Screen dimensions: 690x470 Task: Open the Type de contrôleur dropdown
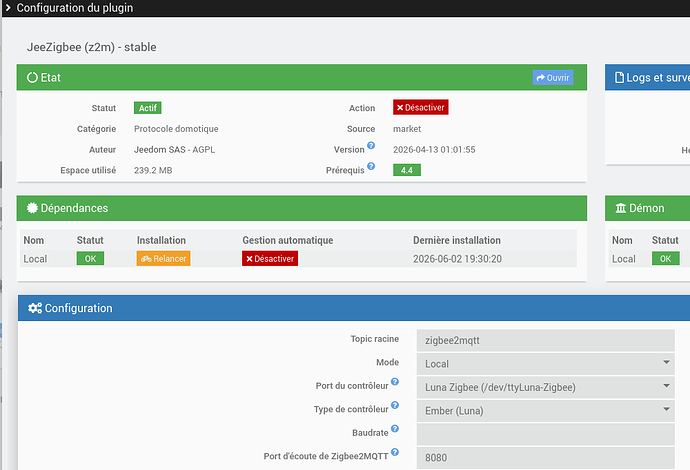tap(545, 411)
